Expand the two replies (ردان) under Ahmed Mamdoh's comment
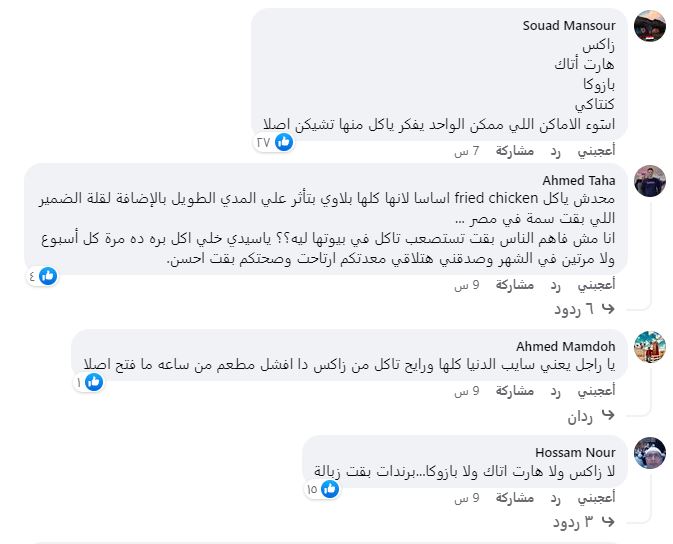The image size is (673, 544). click(x=590, y=416)
